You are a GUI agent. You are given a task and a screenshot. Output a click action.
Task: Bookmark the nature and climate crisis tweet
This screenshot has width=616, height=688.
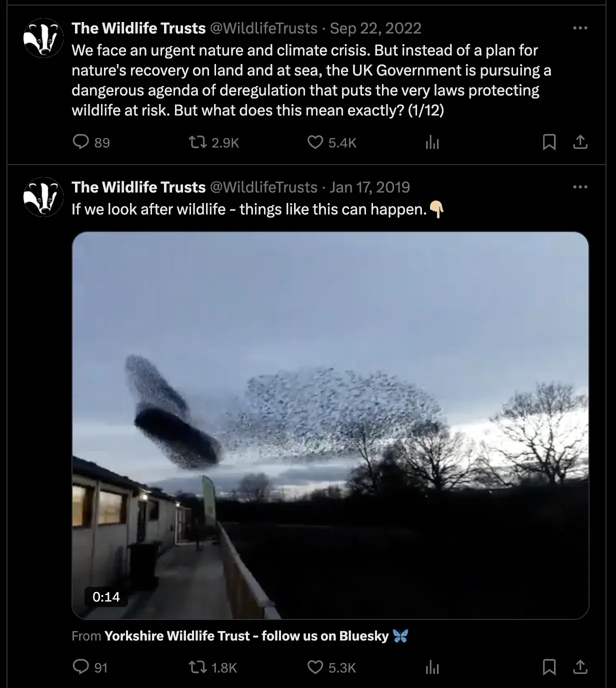(x=549, y=142)
